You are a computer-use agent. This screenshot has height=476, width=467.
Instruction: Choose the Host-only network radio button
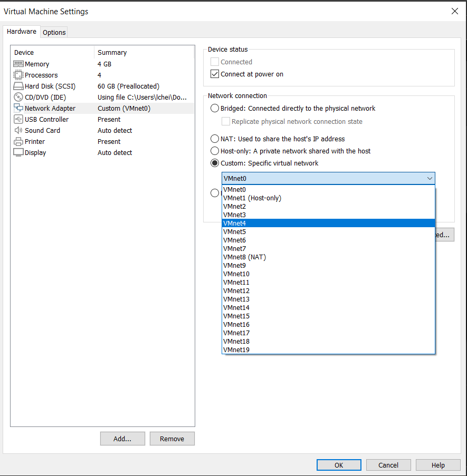(215, 151)
